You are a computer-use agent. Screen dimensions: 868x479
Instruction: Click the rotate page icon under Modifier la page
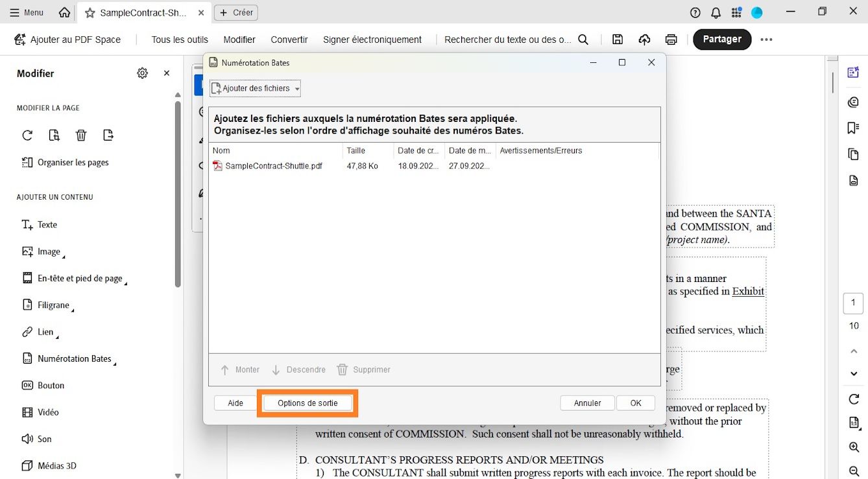tap(27, 135)
